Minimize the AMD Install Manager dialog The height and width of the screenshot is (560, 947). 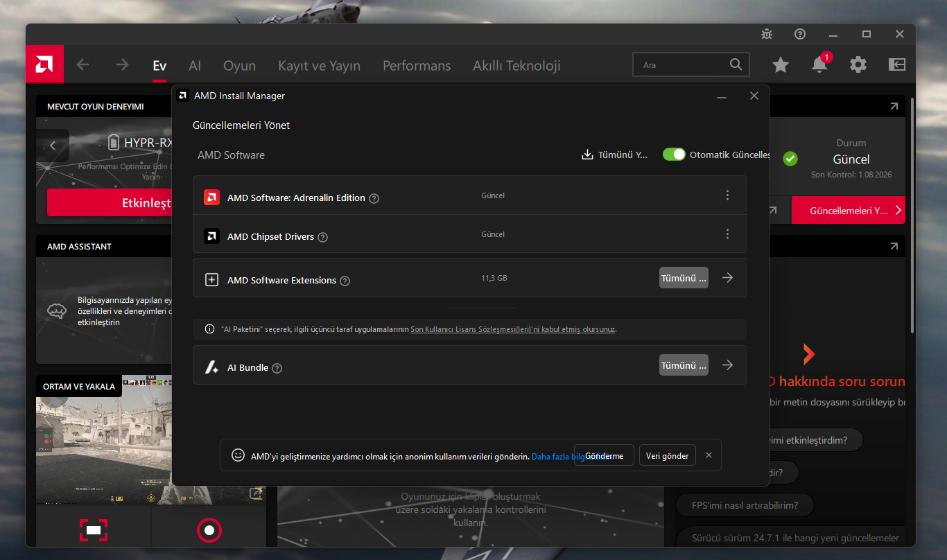pos(722,96)
